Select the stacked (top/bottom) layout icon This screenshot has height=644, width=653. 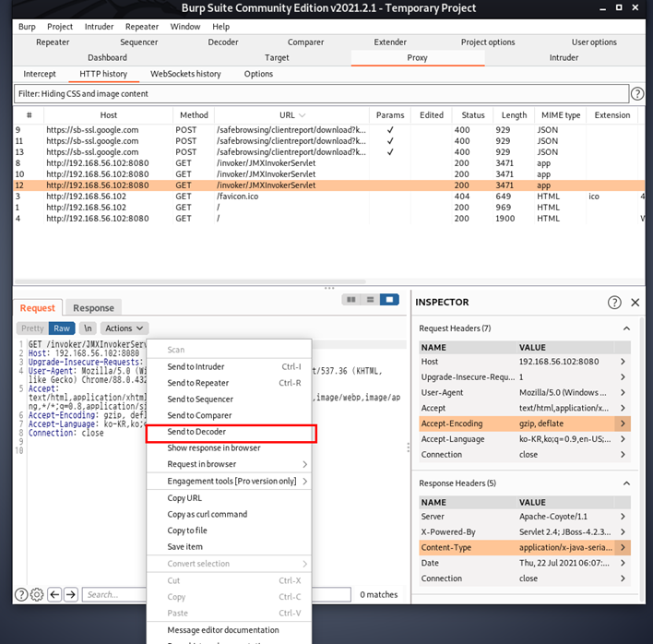click(370, 300)
